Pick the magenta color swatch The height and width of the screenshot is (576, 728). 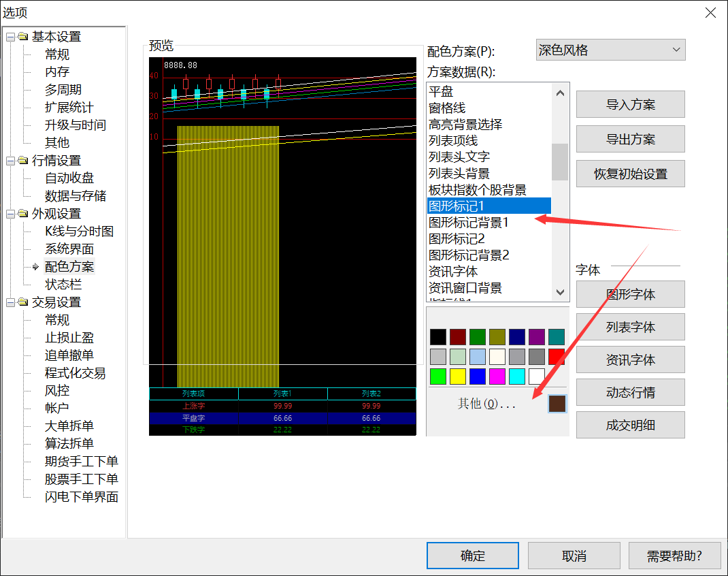[497, 377]
